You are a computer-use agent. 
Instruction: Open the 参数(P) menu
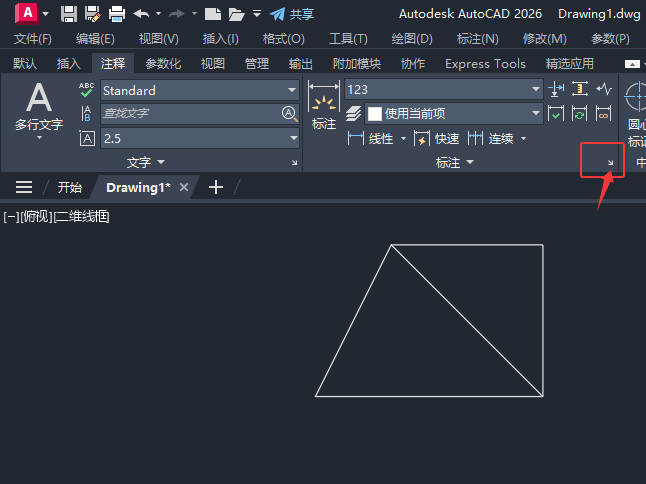coord(610,39)
